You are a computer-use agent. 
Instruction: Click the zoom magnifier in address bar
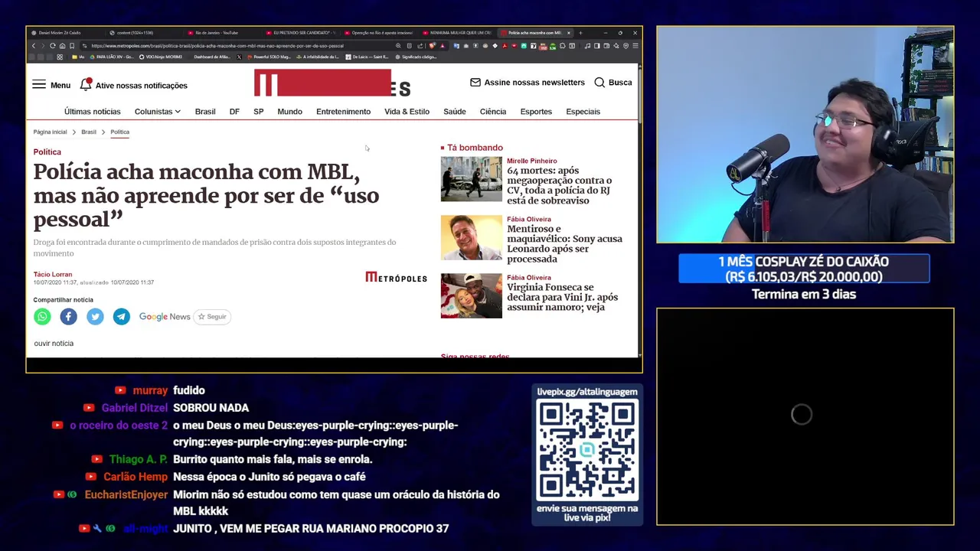pyautogui.click(x=398, y=46)
